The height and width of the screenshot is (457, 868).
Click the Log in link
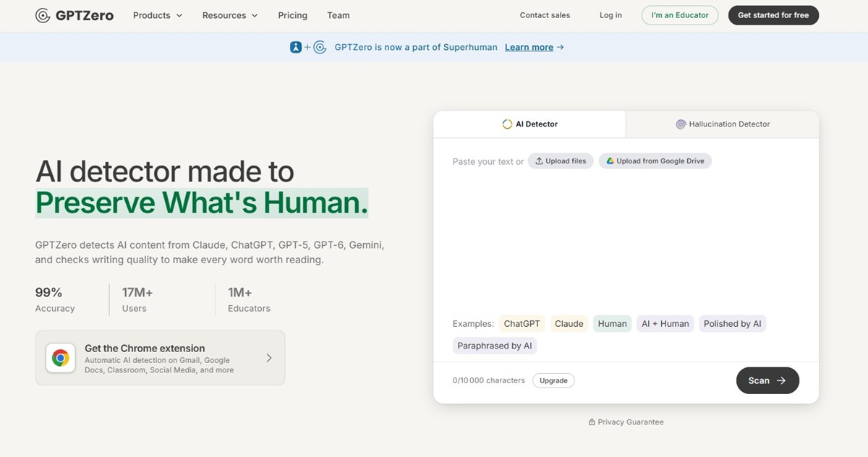pos(610,15)
